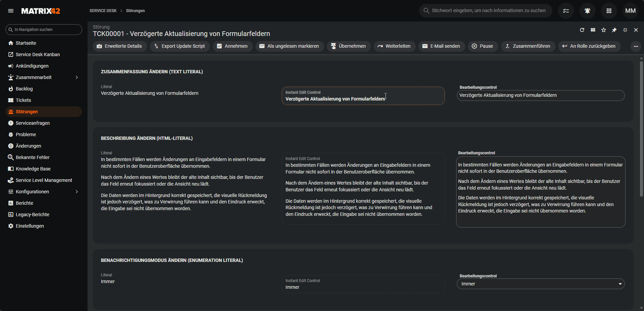
Task: Click the Annehmen button
Action: click(232, 46)
